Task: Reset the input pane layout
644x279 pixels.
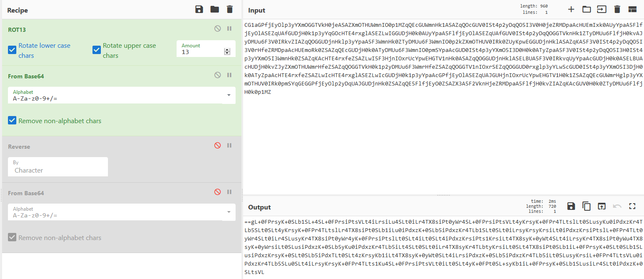Action: pyautogui.click(x=632, y=10)
